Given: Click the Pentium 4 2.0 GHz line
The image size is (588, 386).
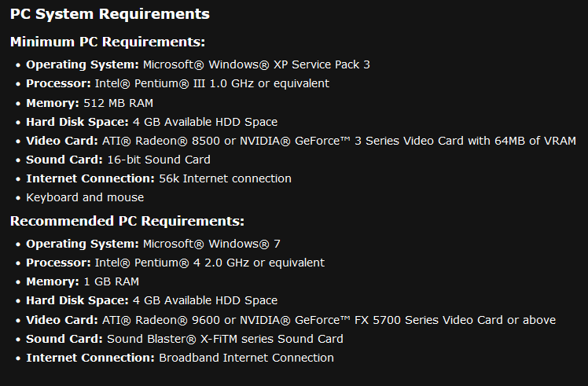Looking at the screenshot, I should (x=175, y=263).
